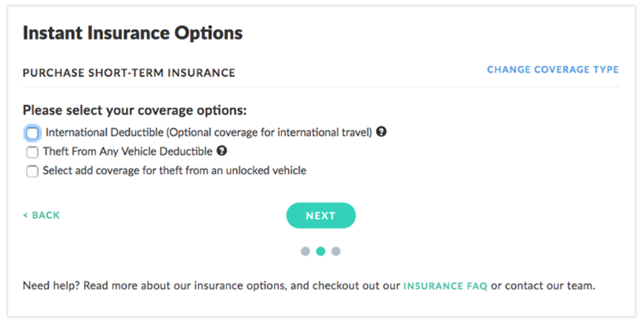Open the CHANGE COVERAGE TYPE link
The width and height of the screenshot is (644, 325).
[x=553, y=70]
